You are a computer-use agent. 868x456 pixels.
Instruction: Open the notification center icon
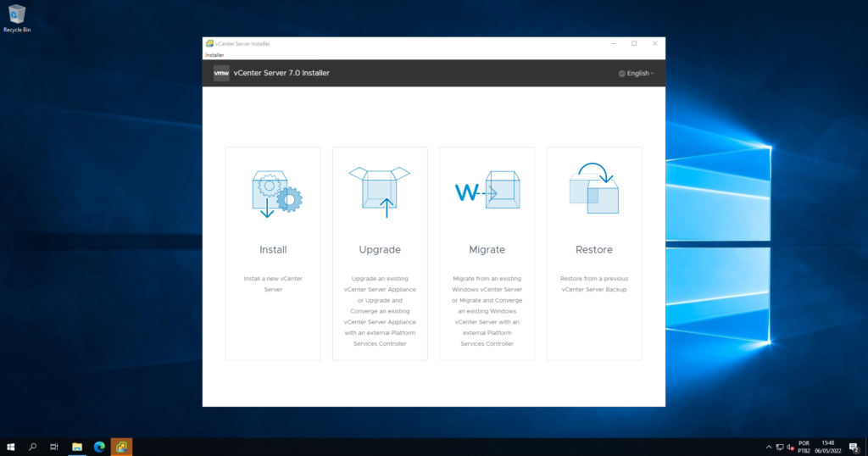click(x=854, y=448)
